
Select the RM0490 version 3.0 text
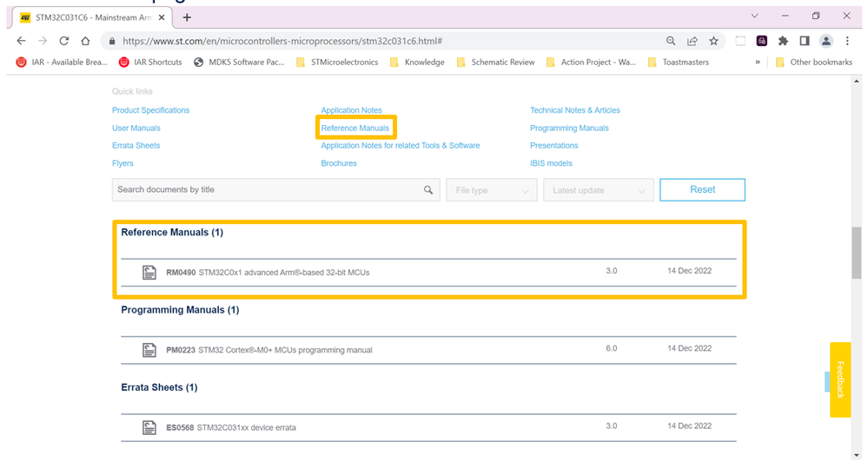pos(611,271)
